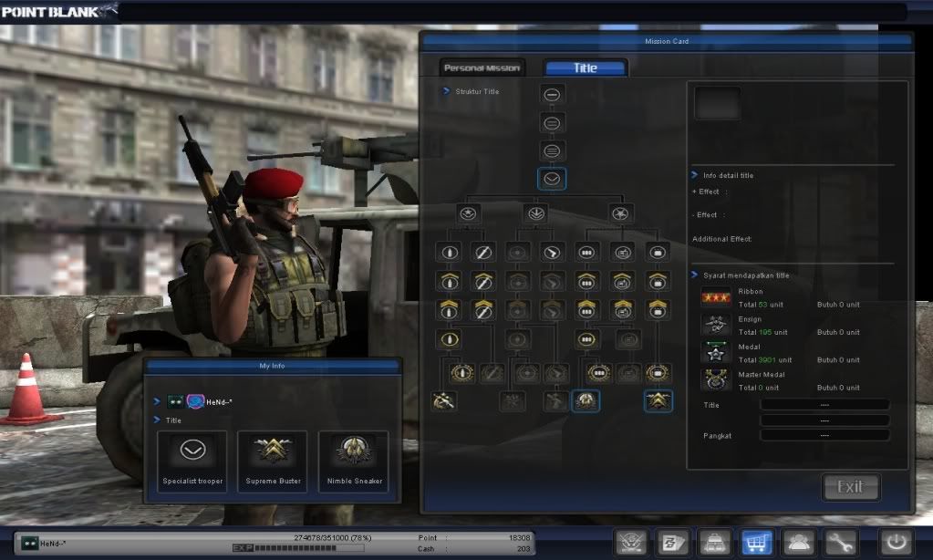
Task: Click the Medal star requirement icon
Action: [715, 353]
